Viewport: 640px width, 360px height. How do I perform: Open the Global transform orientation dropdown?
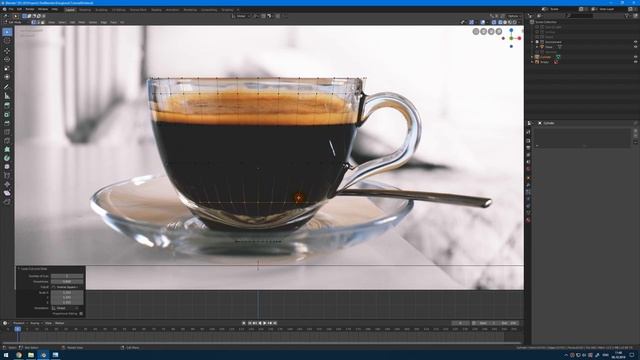[x=241, y=16]
